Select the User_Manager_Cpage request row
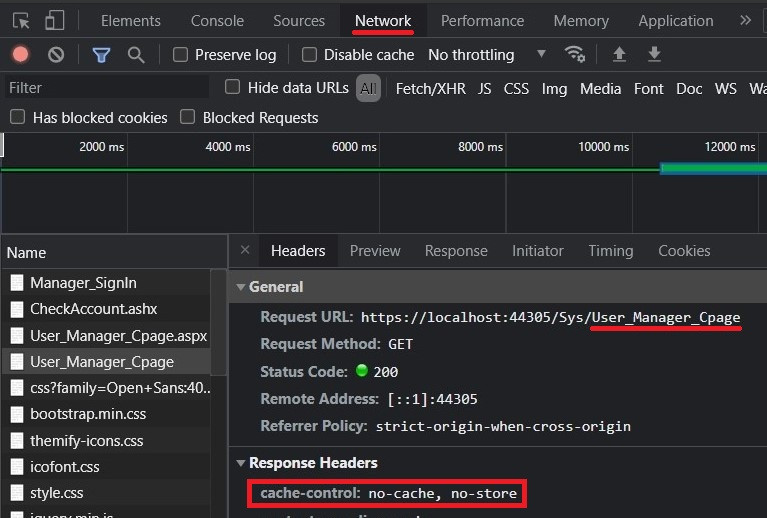 click(106, 362)
